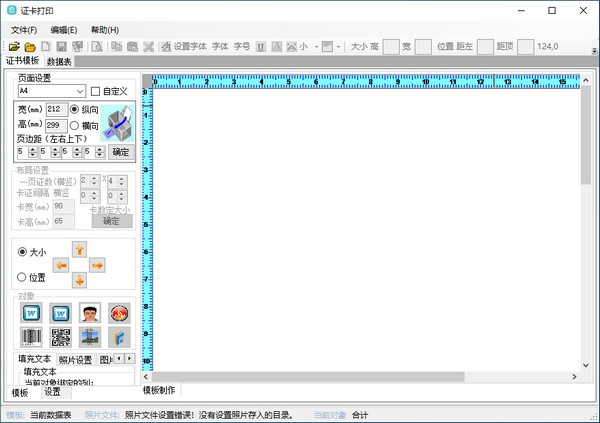Click the up arrow adjust button
This screenshot has width=600, height=423.
[x=79, y=250]
